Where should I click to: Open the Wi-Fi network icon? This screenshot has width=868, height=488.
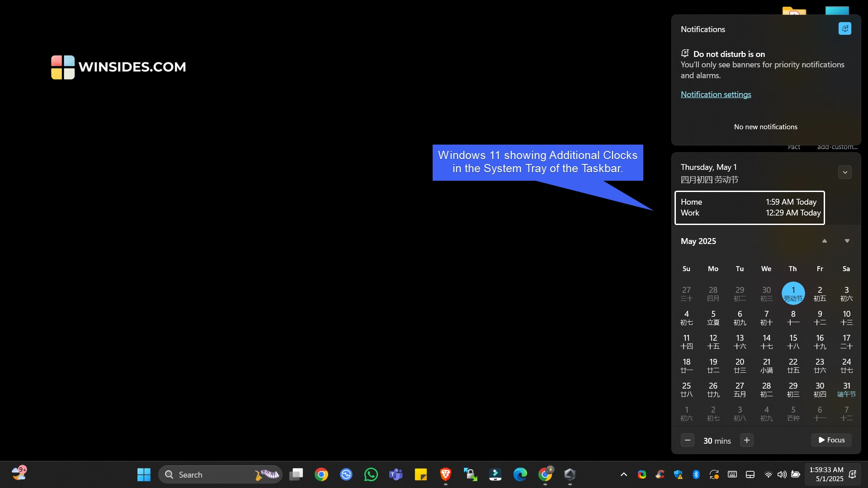(768, 474)
